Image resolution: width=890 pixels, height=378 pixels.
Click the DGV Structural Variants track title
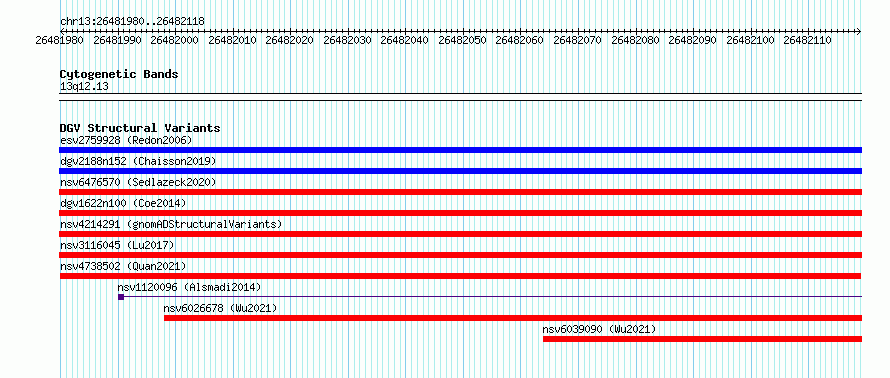coord(140,128)
